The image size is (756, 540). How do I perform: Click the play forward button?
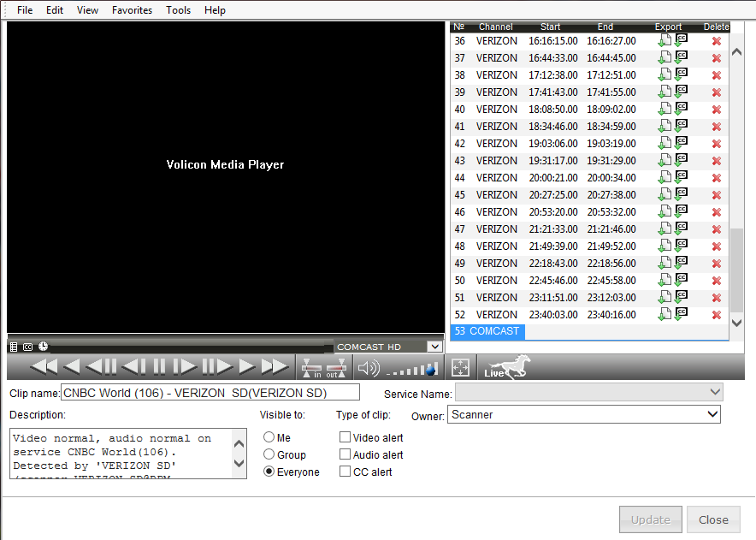pos(247,367)
